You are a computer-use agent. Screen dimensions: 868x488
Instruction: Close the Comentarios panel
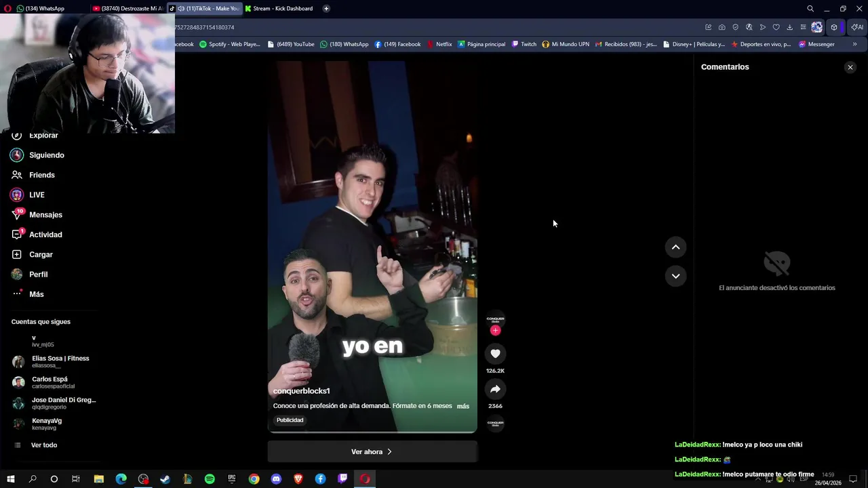[850, 67]
